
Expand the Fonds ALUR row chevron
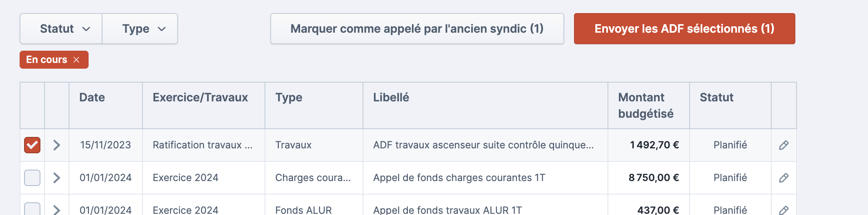tap(57, 210)
